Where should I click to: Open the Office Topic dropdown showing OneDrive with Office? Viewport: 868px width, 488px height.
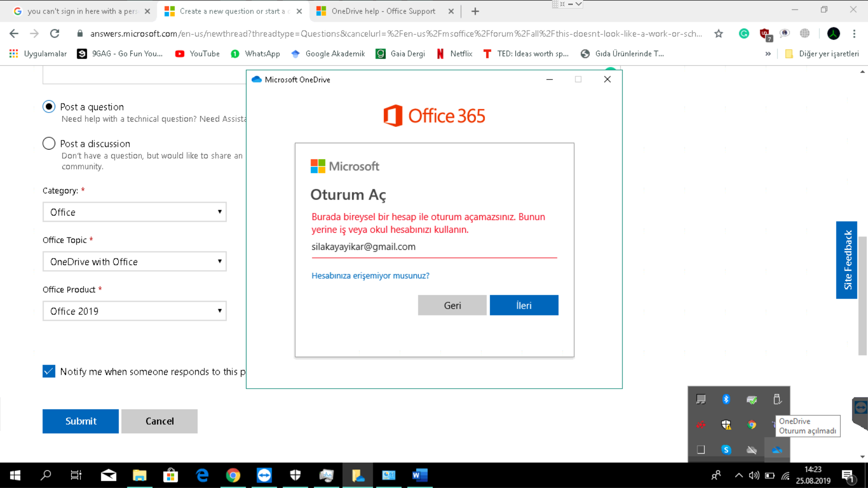click(x=135, y=262)
